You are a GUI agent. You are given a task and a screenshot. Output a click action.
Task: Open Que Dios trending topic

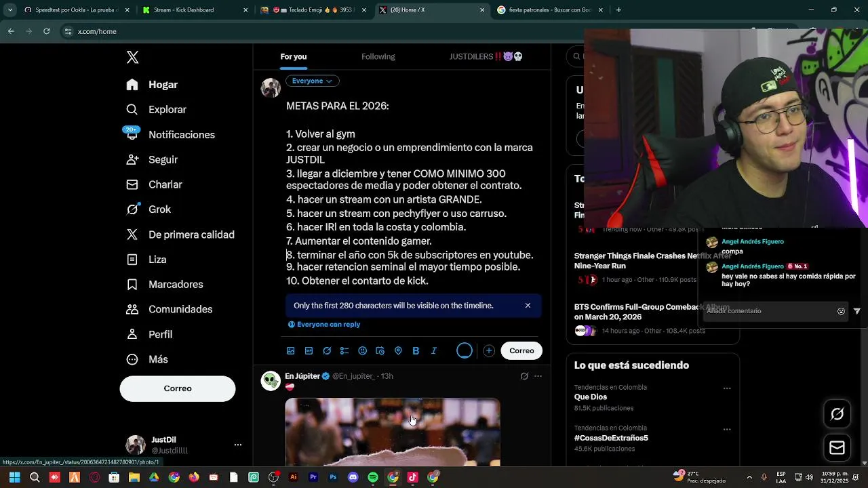tap(591, 397)
